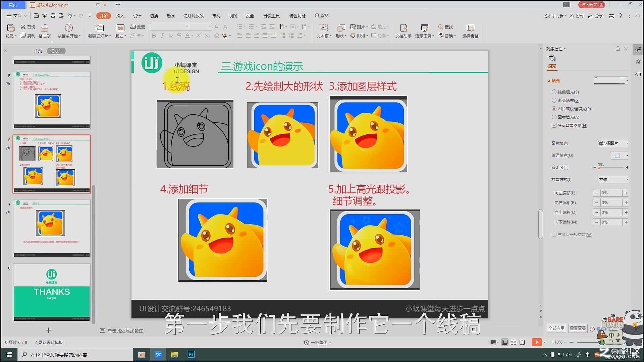
Task: Click the One-click Beautify (一键美化) button
Action: (317, 342)
